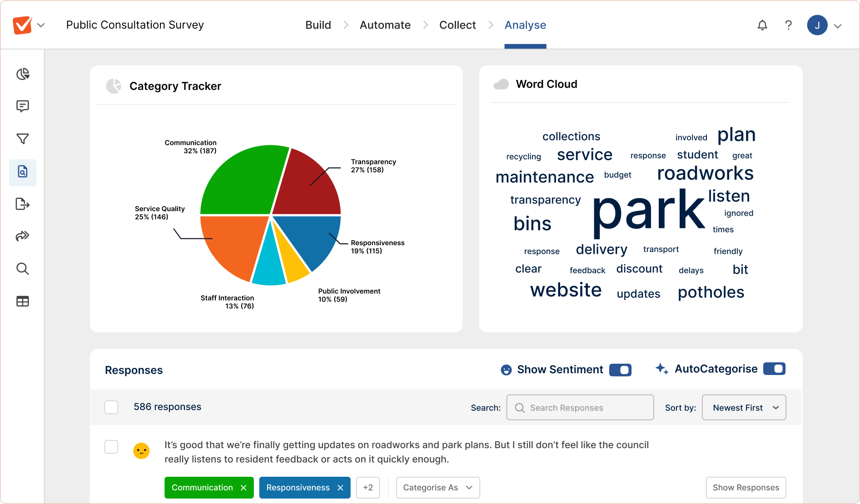
Task: Remove the Responsiveness category tag
Action: click(340, 487)
